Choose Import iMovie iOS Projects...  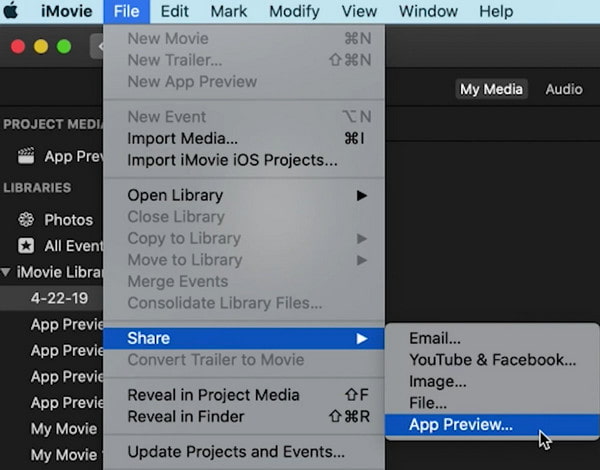tap(244, 160)
